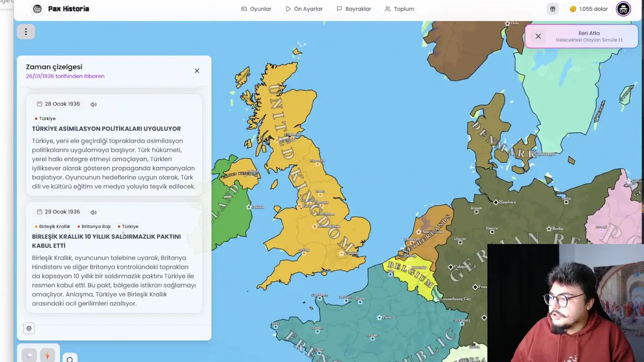
Task: Open the map search magnifier
Action: pyautogui.click(x=70, y=359)
